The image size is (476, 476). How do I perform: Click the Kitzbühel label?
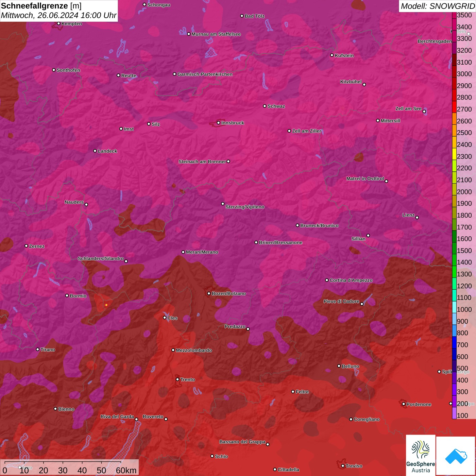(351, 82)
